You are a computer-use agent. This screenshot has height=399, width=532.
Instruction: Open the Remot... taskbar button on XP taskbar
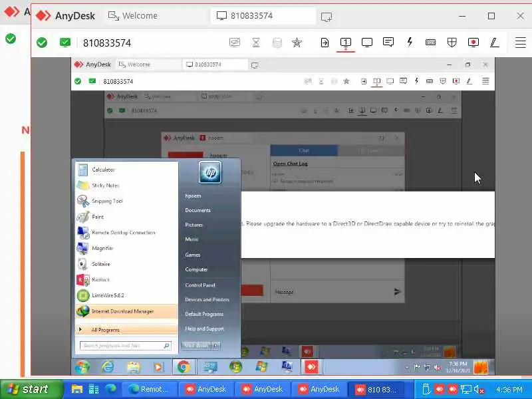tap(150, 389)
